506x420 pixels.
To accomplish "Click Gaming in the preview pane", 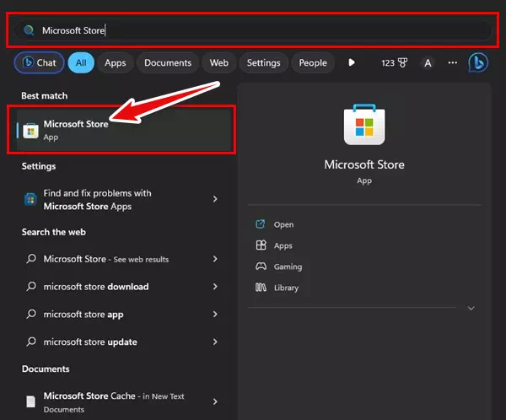I will click(288, 267).
